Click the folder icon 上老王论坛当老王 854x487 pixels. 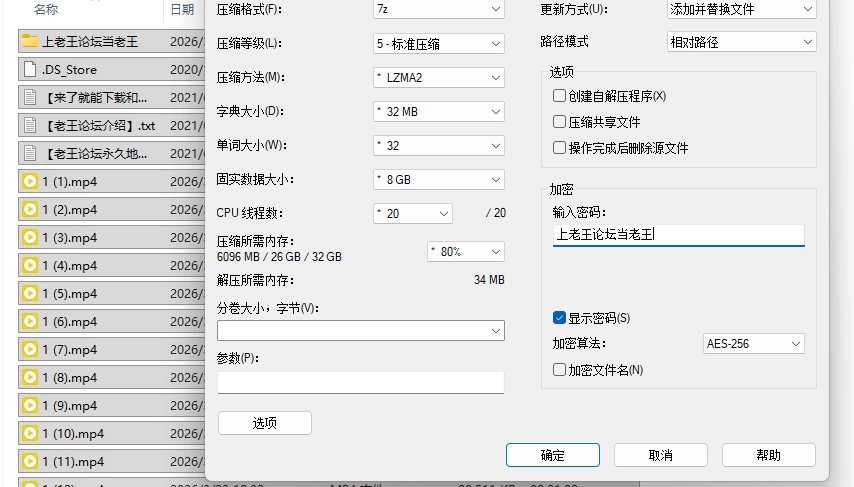point(30,41)
